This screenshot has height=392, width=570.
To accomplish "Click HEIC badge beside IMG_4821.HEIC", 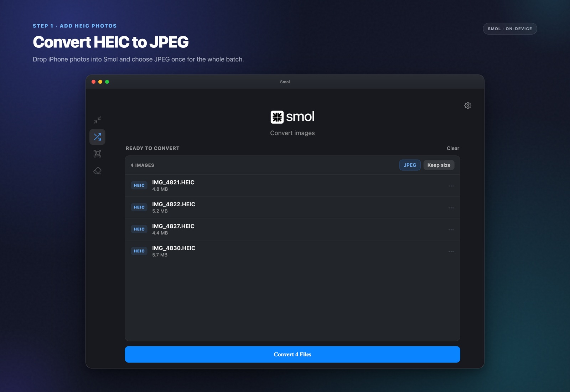I will click(x=139, y=185).
